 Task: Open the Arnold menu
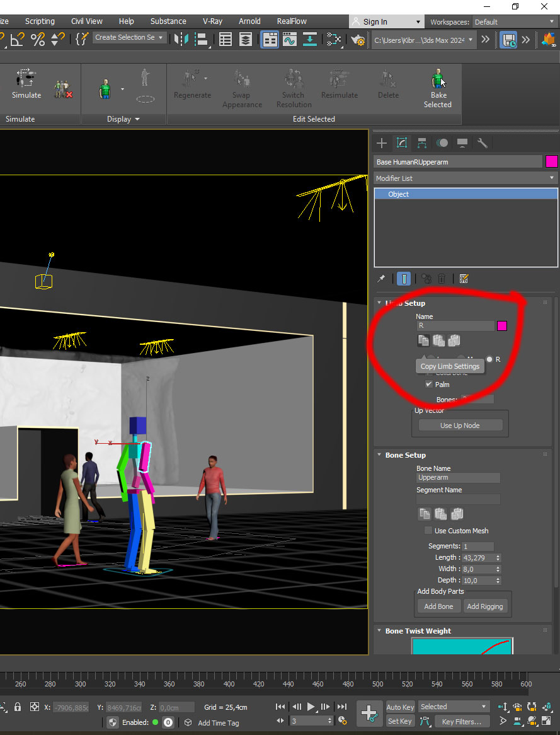coord(249,21)
